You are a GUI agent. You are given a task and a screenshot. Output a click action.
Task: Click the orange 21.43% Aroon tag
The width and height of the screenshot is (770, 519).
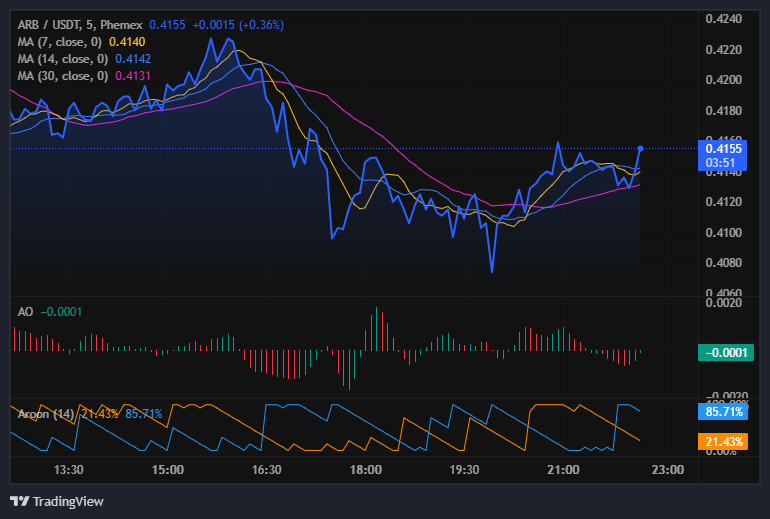click(720, 441)
